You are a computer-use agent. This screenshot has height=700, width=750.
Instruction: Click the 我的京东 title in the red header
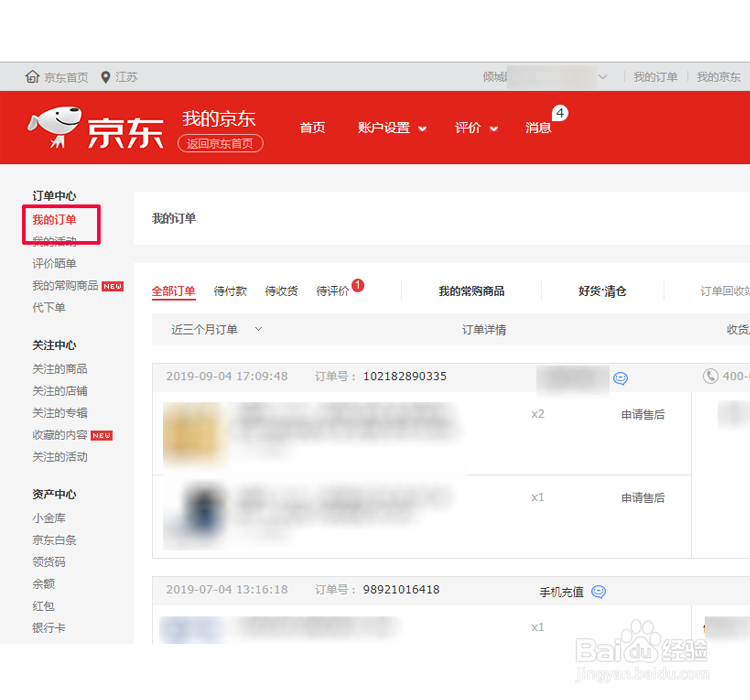coord(219,119)
